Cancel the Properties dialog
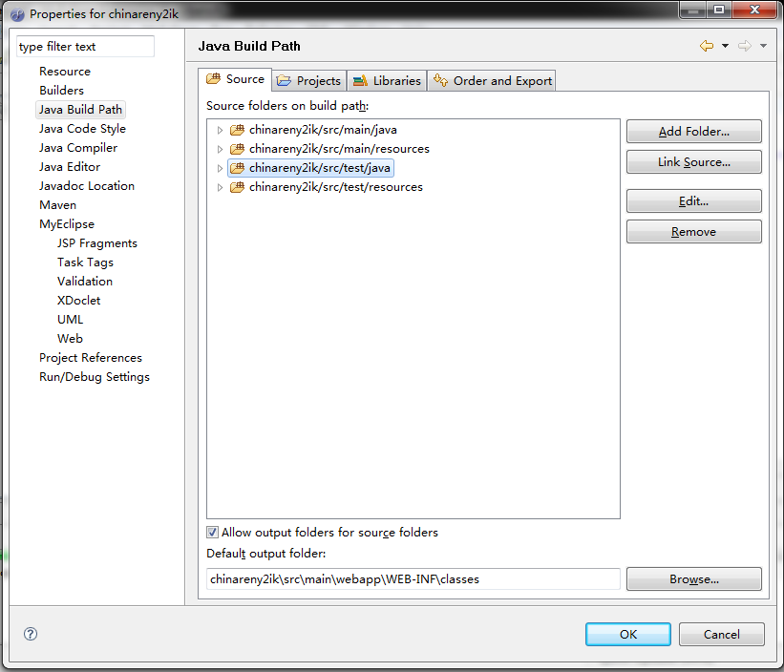The image size is (784, 672). [x=722, y=634]
